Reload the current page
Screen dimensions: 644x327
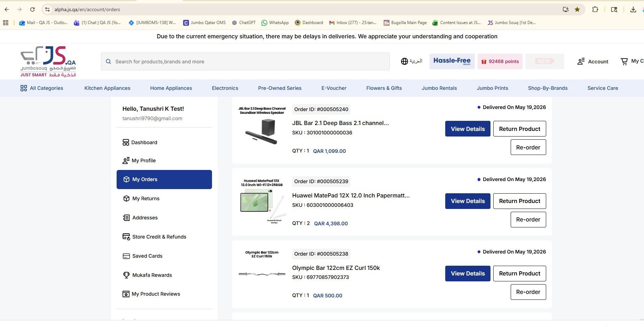point(32,9)
